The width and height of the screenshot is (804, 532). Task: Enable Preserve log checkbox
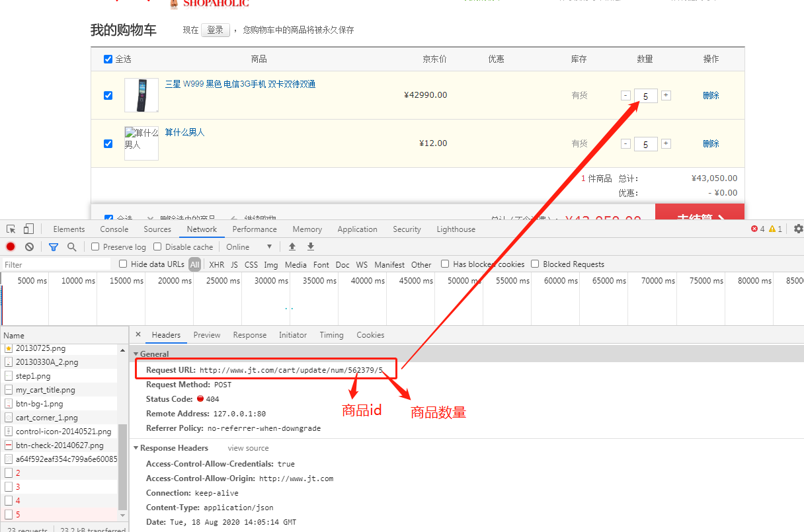point(96,247)
